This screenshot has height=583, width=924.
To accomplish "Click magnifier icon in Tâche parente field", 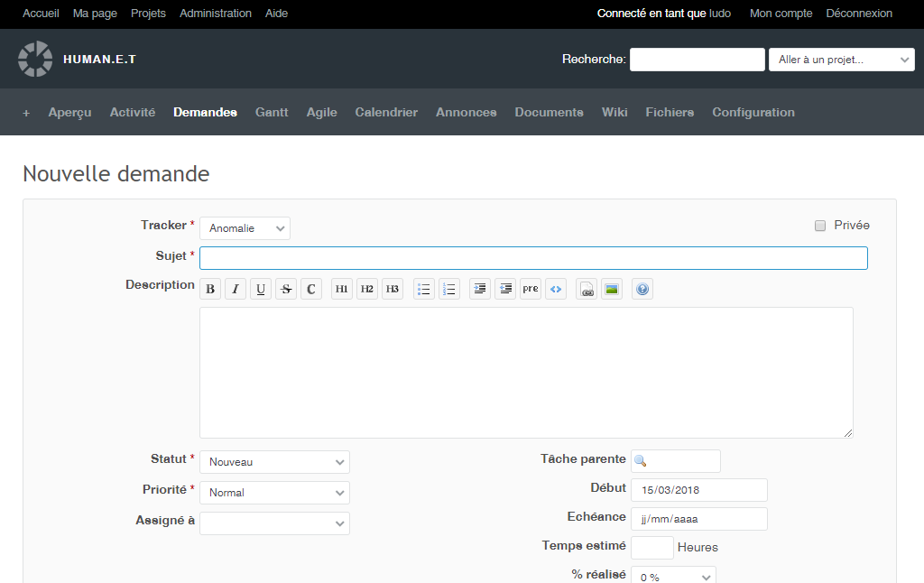I will pos(641,461).
